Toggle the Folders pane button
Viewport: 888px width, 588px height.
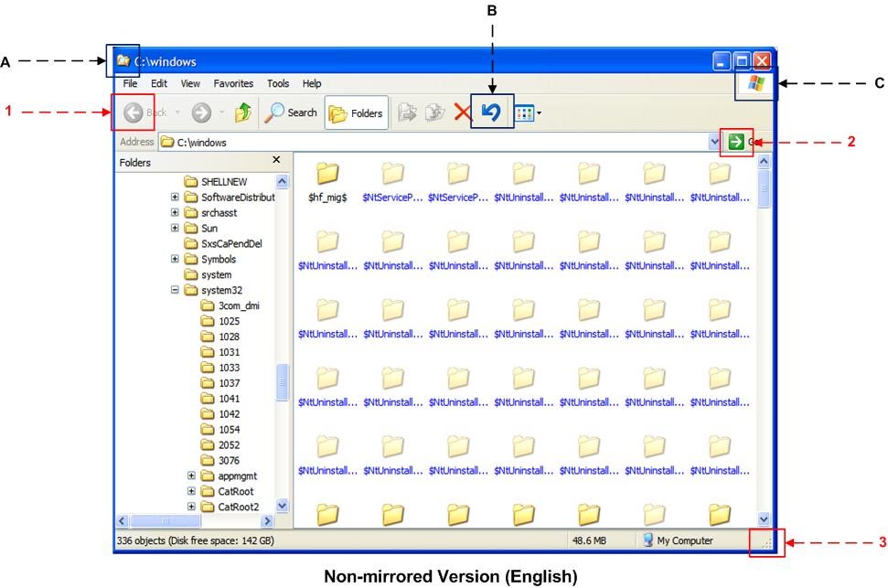pos(358,112)
